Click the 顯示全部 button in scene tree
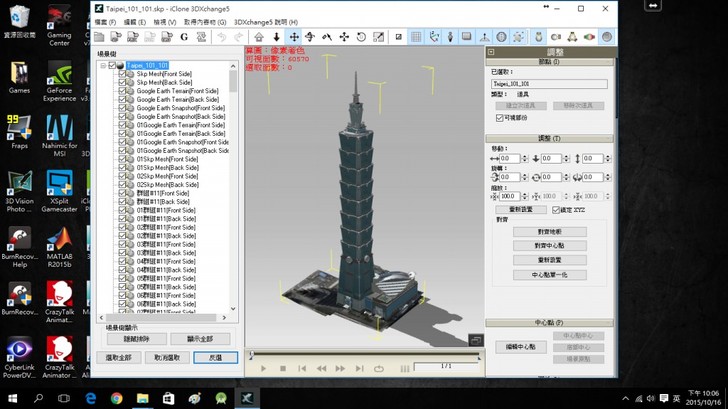The width and height of the screenshot is (728, 409). 200,339
